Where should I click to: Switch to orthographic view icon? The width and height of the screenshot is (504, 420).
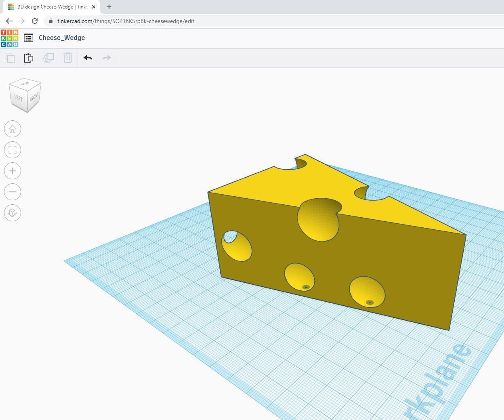13,213
